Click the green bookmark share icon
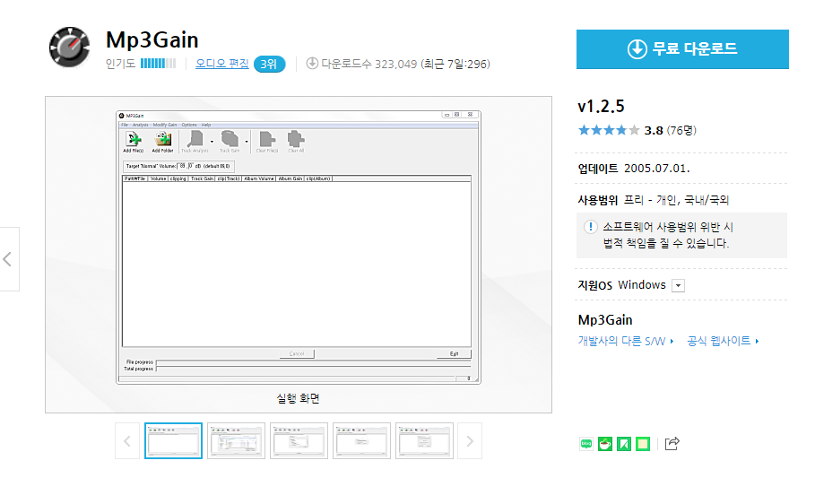 click(624, 444)
